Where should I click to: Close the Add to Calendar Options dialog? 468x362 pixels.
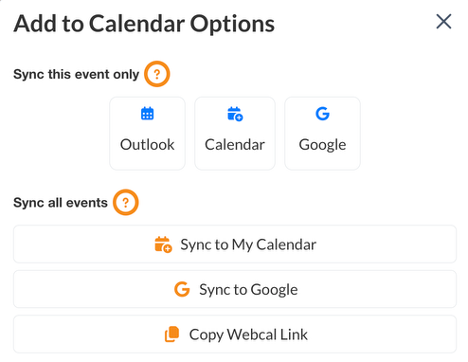coord(444,22)
